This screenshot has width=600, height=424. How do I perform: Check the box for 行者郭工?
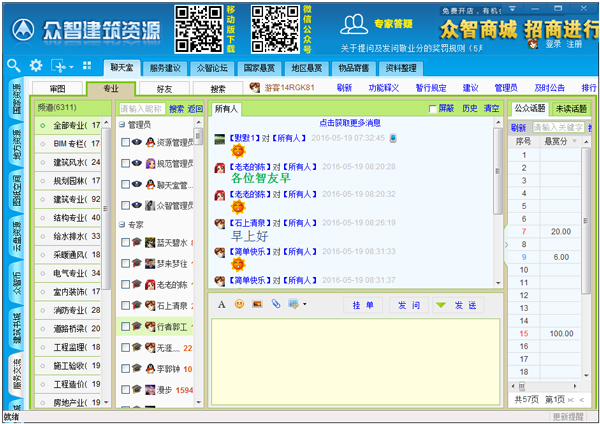tap(125, 326)
